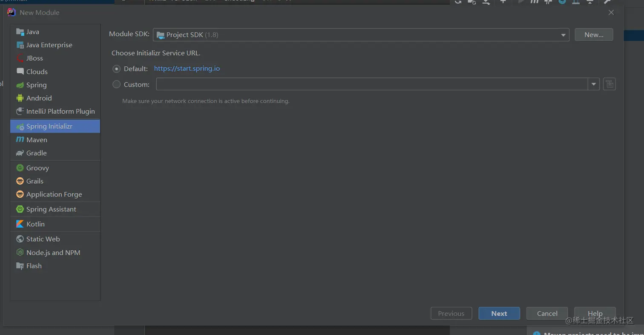
Task: Expand the Custom URL history dropdown arrow
Action: coord(594,84)
